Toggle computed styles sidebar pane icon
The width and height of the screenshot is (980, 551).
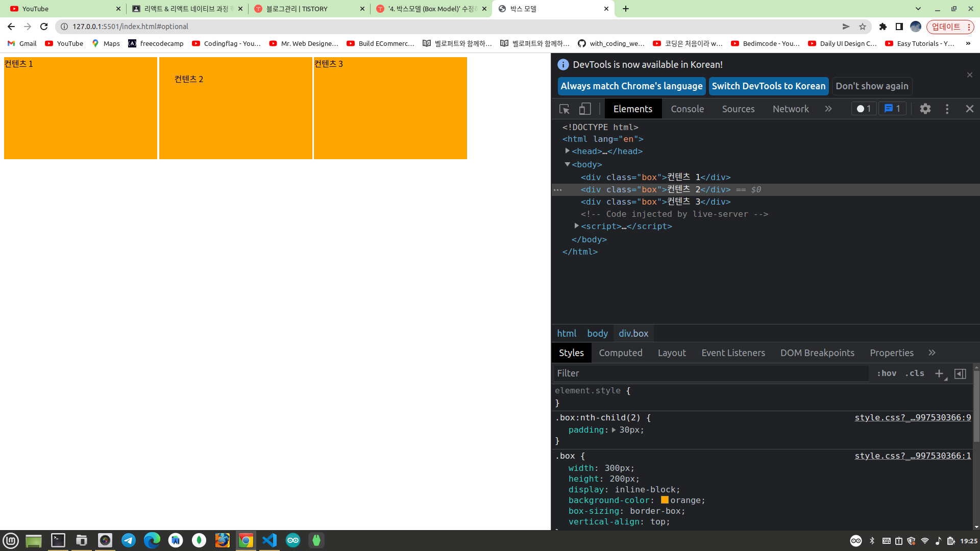[960, 373]
